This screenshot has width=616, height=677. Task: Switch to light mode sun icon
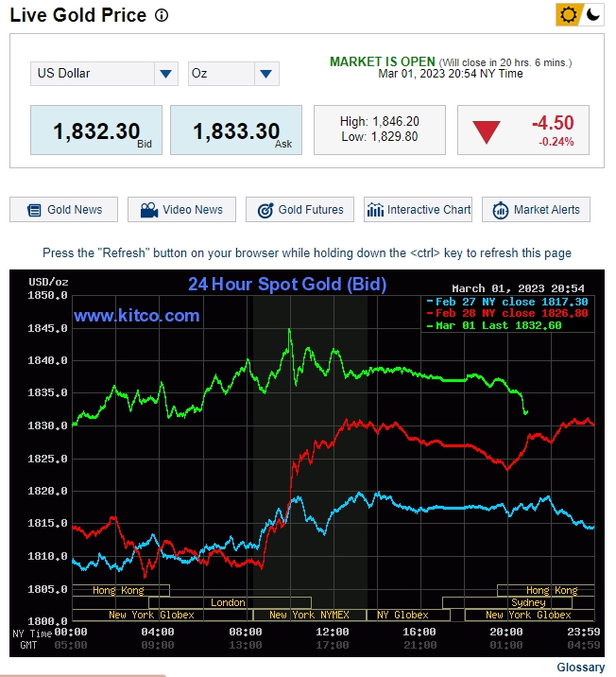[568, 15]
